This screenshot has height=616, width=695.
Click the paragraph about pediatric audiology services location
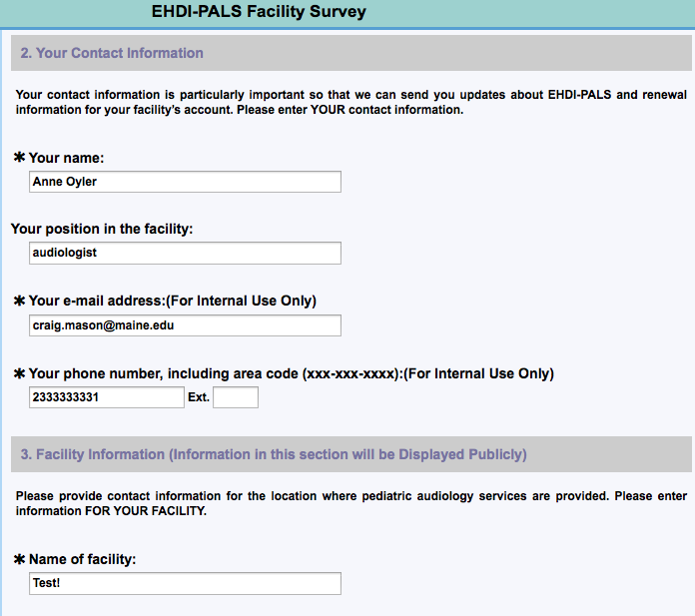coord(351,503)
